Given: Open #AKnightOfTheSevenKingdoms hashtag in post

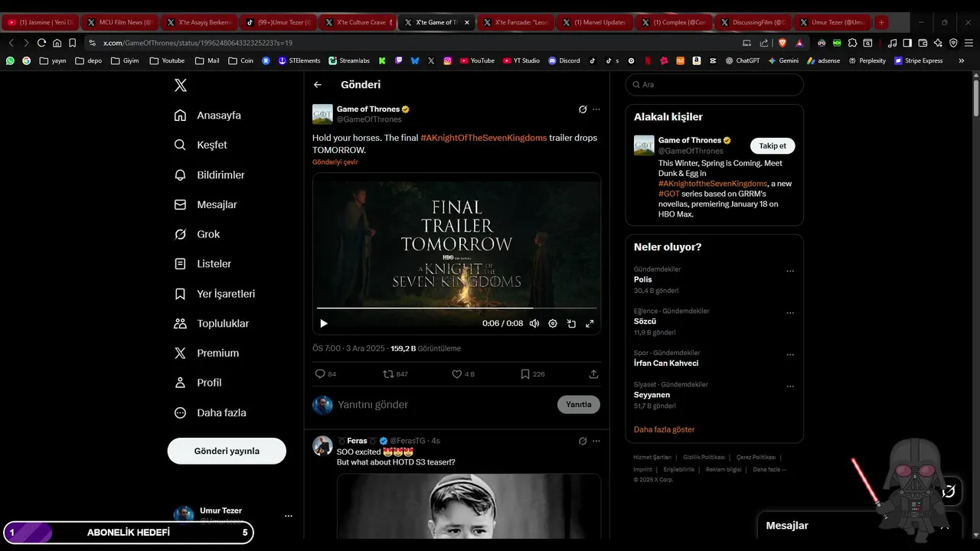Looking at the screenshot, I should coord(484,138).
